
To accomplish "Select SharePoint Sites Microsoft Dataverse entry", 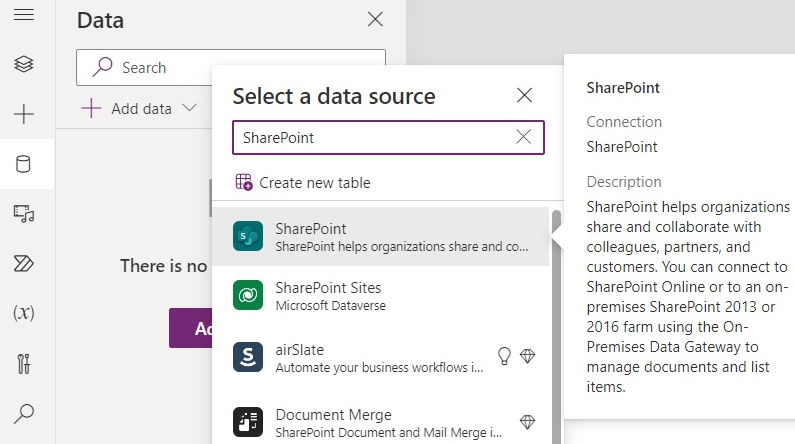I will tap(380, 295).
